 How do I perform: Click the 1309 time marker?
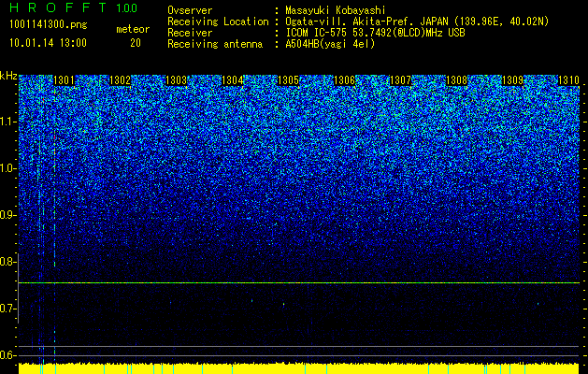click(x=512, y=80)
